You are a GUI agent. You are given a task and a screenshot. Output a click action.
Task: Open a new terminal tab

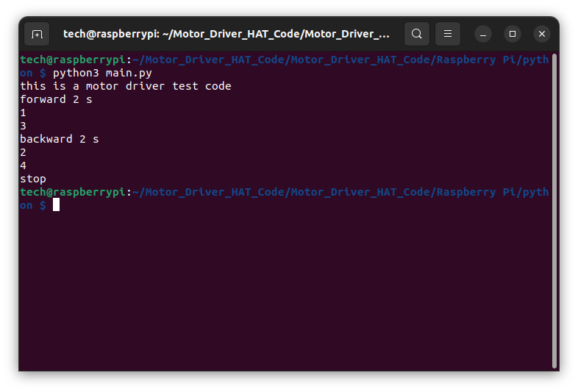(37, 35)
